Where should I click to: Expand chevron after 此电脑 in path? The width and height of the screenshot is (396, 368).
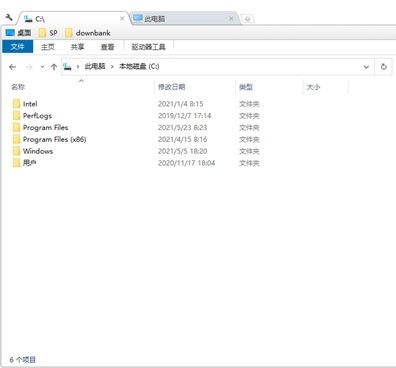(112, 67)
